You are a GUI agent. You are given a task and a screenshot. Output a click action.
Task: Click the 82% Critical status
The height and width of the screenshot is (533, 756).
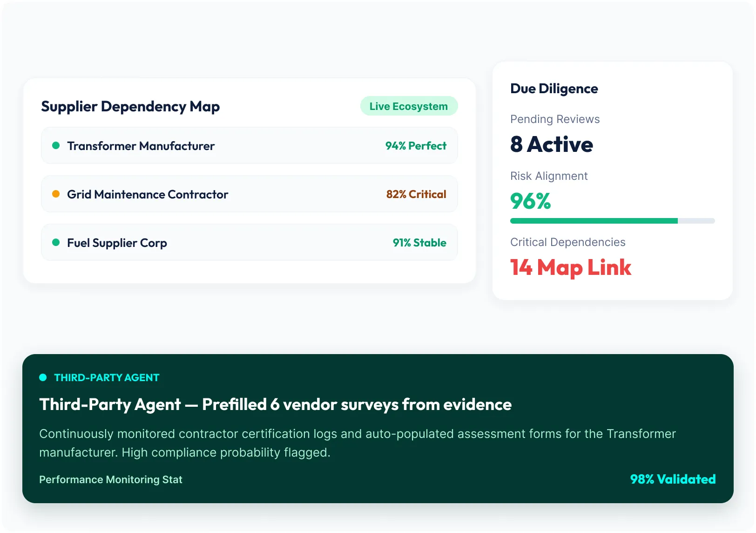[x=416, y=194]
